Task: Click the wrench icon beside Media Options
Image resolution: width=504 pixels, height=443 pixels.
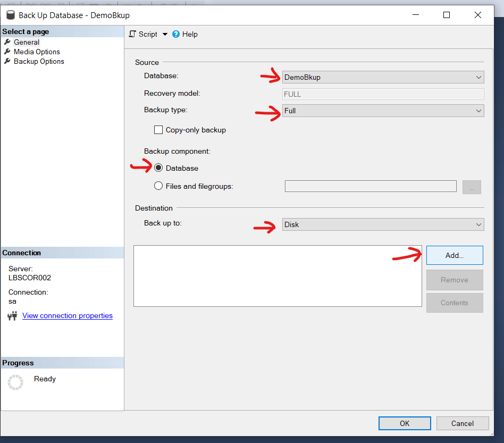Action: click(x=7, y=52)
